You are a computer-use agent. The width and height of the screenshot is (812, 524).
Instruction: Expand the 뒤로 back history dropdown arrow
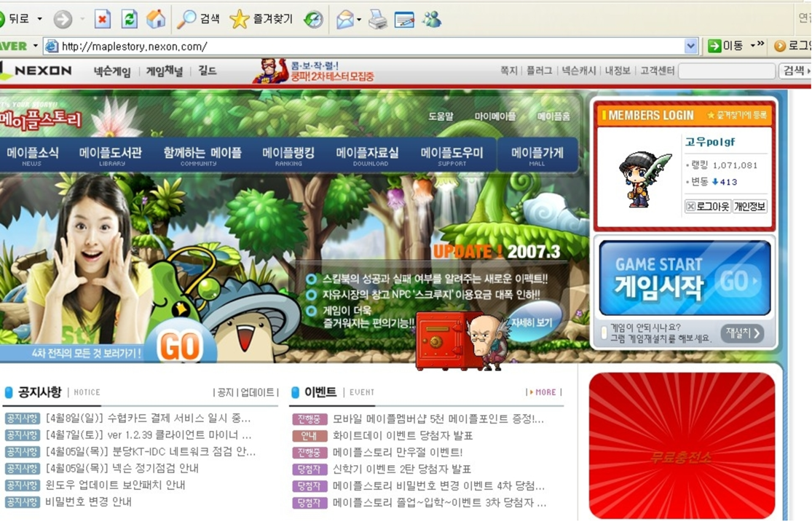(40, 19)
